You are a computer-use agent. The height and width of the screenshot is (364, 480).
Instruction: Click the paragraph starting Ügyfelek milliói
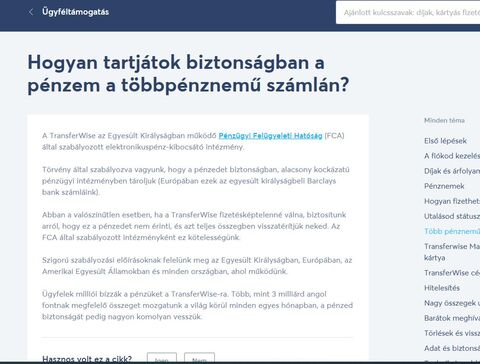[197, 305]
